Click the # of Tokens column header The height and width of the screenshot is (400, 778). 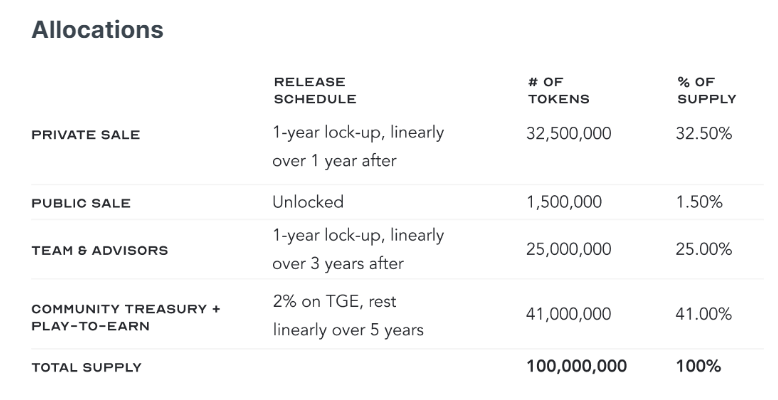point(559,90)
